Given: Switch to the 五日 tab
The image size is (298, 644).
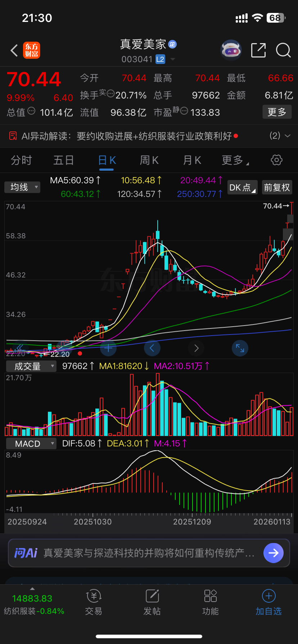Looking at the screenshot, I should point(64,160).
